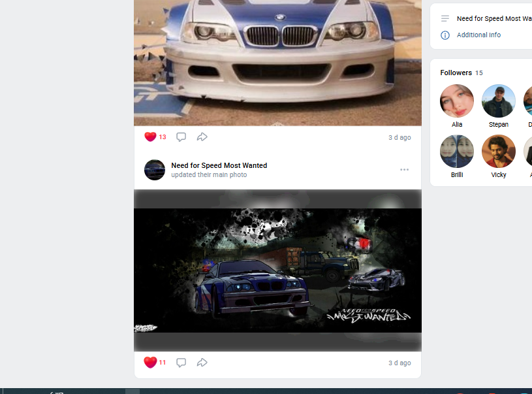This screenshot has width=532, height=394.
Task: Click the 'updated their main photo' text
Action: [209, 174]
